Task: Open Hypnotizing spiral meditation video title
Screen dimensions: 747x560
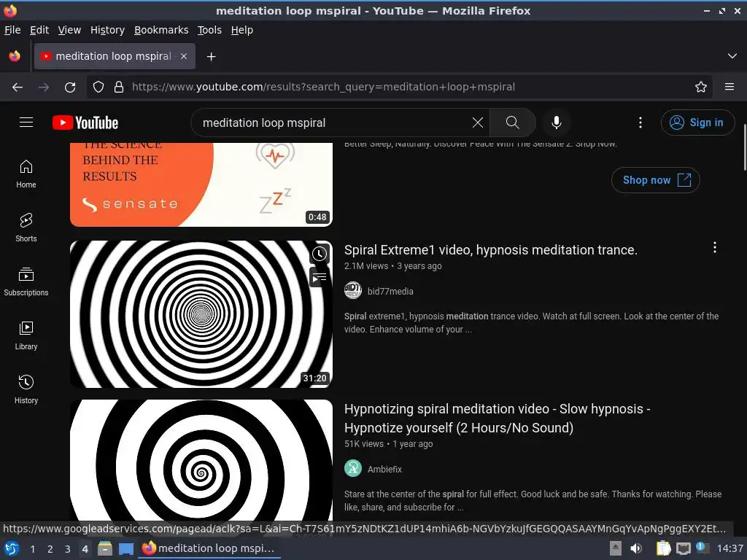Action: click(x=498, y=418)
